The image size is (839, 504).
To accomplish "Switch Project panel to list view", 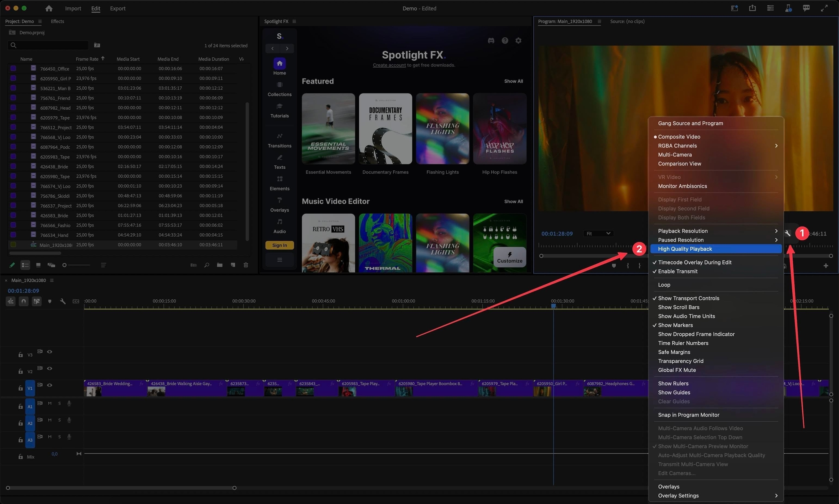I will (25, 265).
